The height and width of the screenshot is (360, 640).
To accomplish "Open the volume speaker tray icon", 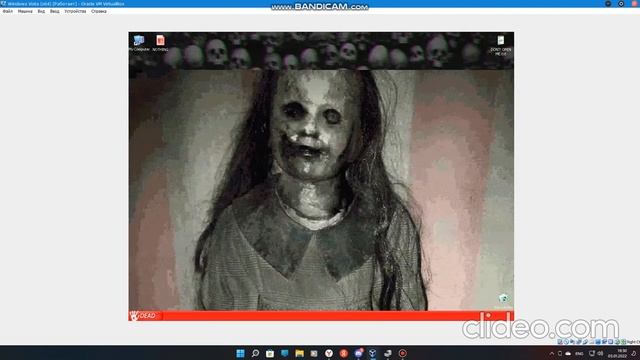I will 600,353.
